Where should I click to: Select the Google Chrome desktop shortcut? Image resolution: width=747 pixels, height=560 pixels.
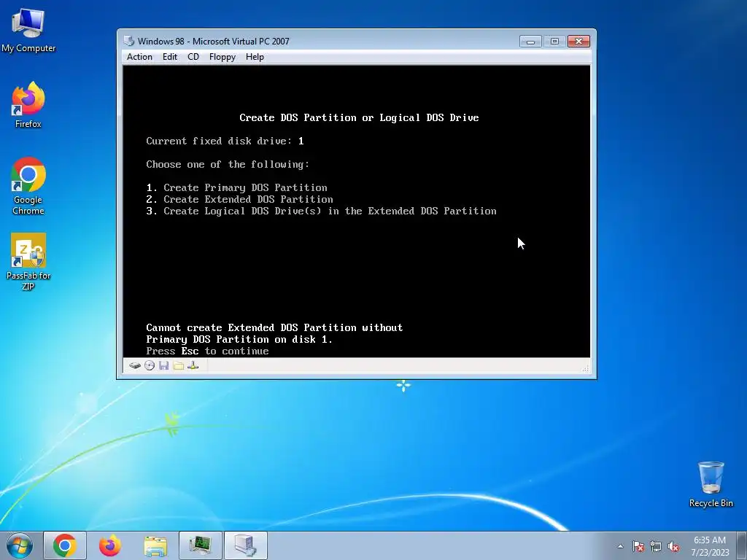coord(28,186)
